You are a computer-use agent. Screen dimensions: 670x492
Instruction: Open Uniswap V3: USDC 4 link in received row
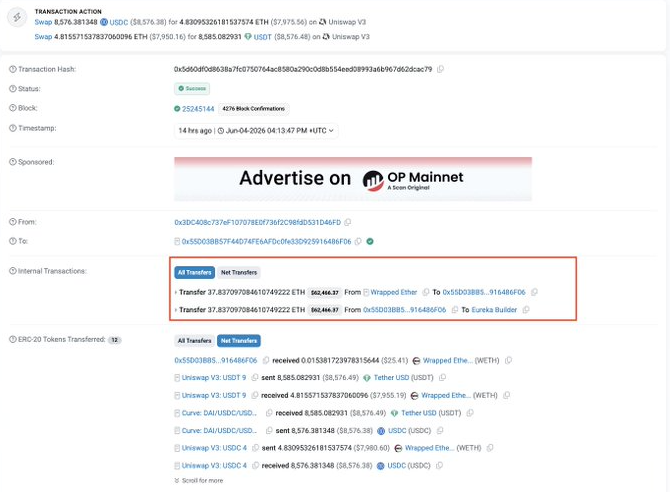pyautogui.click(x=214, y=466)
